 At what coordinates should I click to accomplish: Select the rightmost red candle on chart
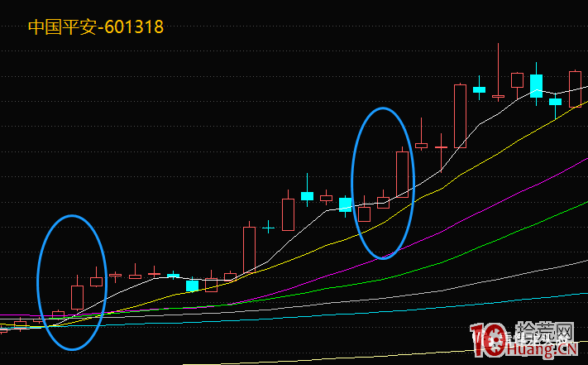point(575,89)
